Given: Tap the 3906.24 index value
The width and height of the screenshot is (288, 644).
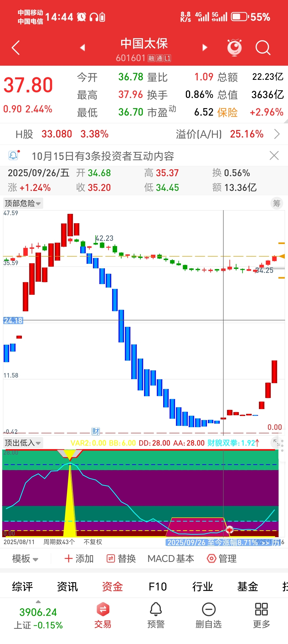Looking at the screenshot, I should click(x=38, y=612).
